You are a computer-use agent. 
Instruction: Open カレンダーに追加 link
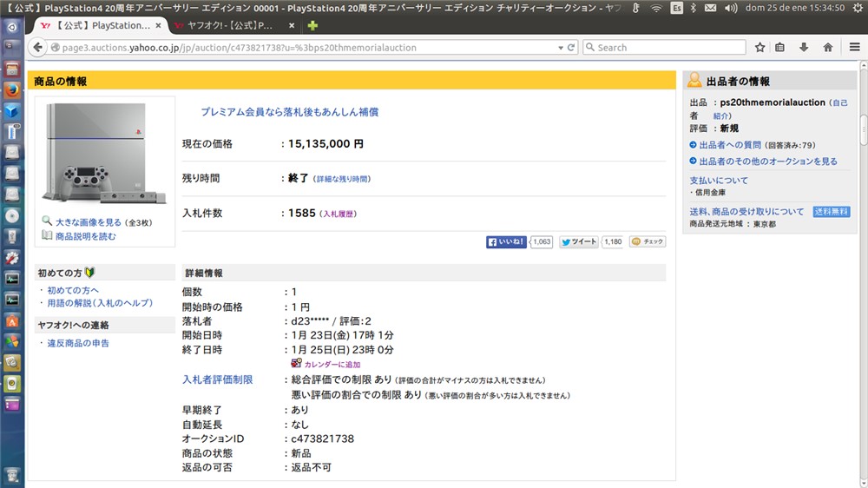(332, 365)
